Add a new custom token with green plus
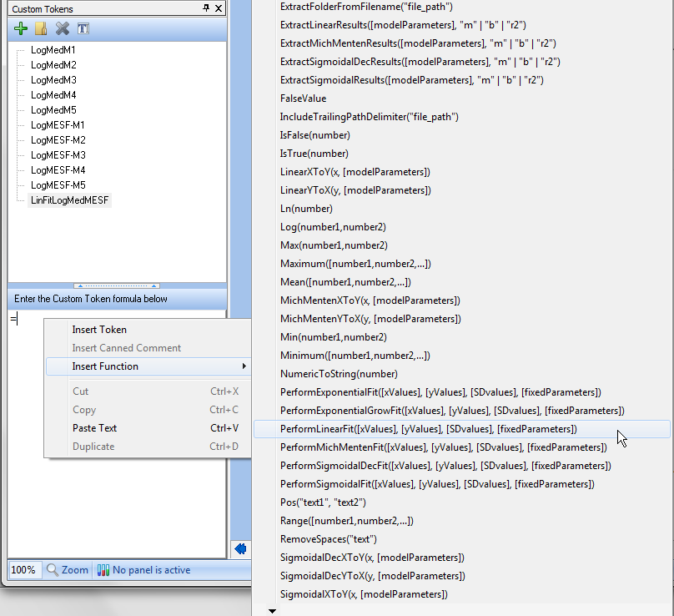 (x=21, y=29)
